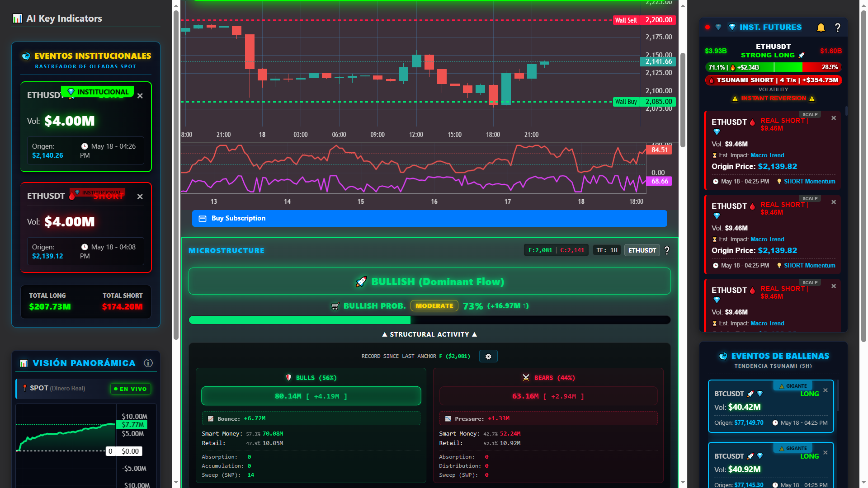Close the BTCUSDT card with Vol $40.92M

826,453
